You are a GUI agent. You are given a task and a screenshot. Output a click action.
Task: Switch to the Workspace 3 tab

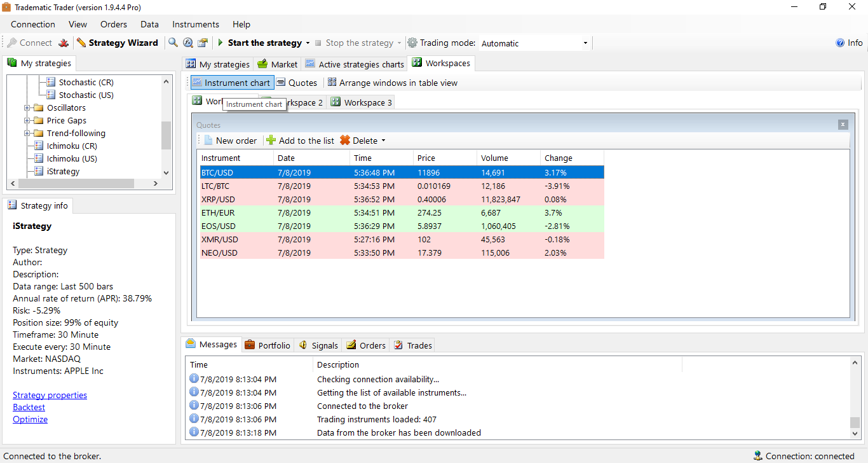362,102
